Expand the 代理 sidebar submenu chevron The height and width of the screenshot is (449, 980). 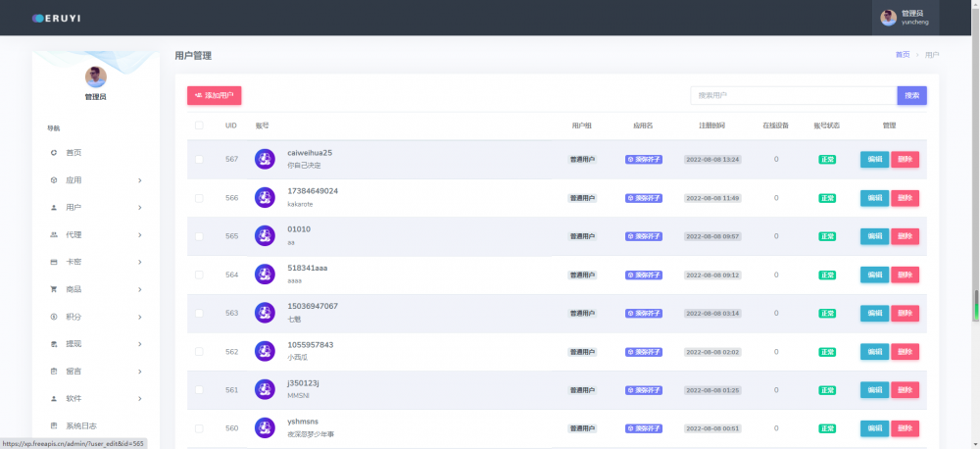[140, 235]
